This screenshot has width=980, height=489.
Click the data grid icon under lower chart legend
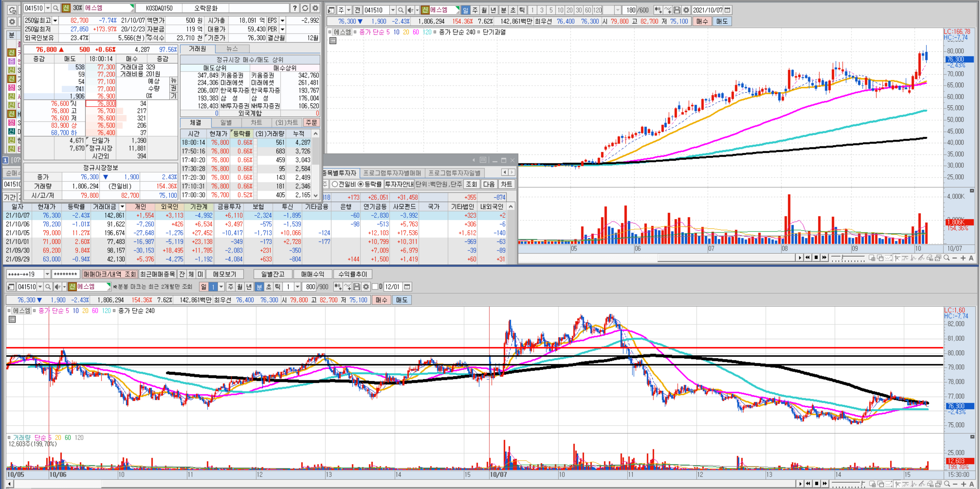click(12, 319)
